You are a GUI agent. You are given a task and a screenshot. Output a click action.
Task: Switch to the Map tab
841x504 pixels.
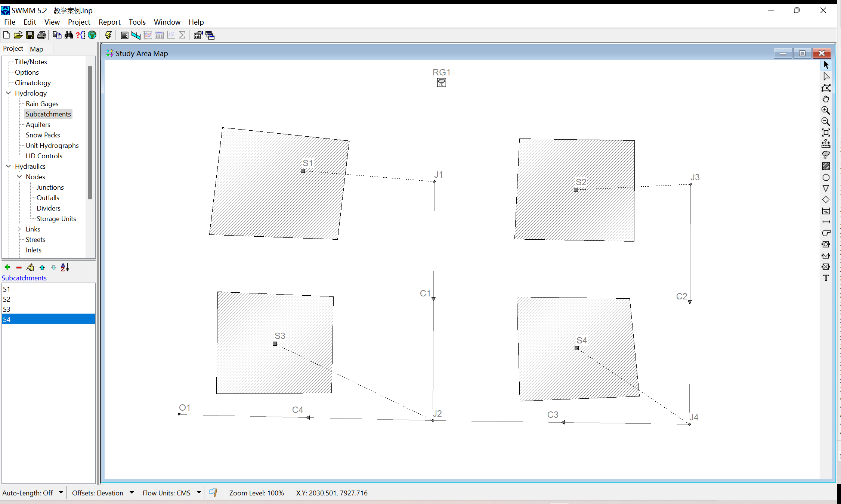click(x=37, y=49)
